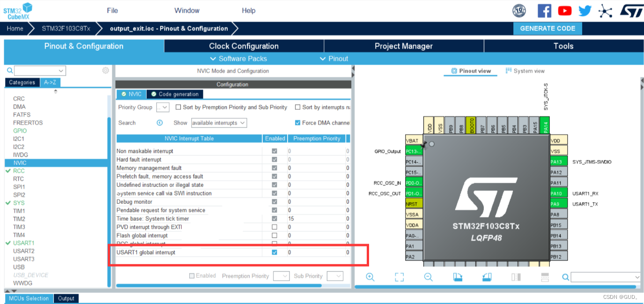Toggle Sort by Premption Priority checkbox
The width and height of the screenshot is (644, 304).
178,107
